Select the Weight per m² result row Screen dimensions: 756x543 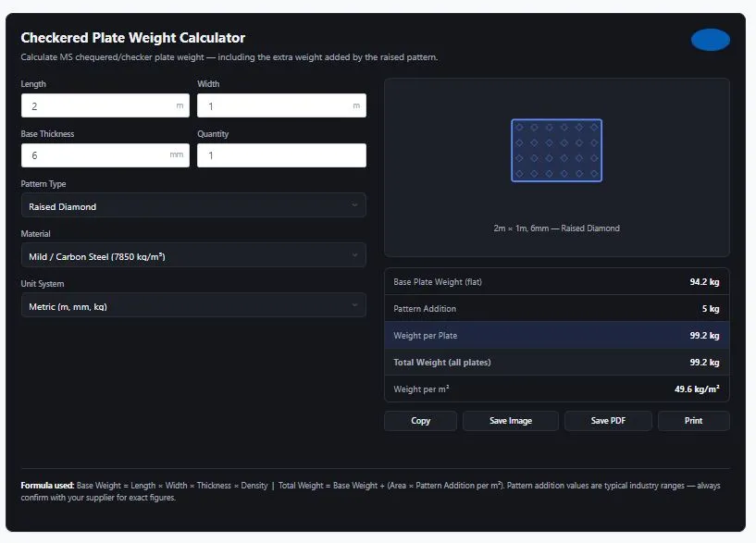tap(556, 389)
